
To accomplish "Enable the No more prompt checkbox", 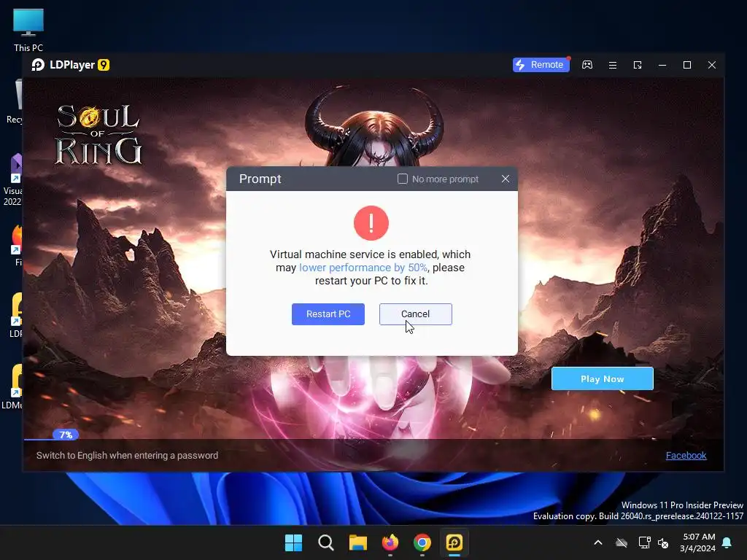I will click(x=403, y=179).
